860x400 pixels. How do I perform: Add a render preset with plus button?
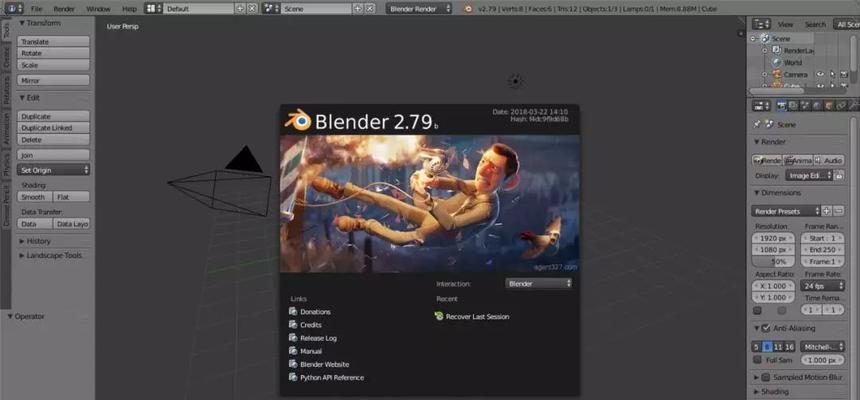tap(827, 211)
